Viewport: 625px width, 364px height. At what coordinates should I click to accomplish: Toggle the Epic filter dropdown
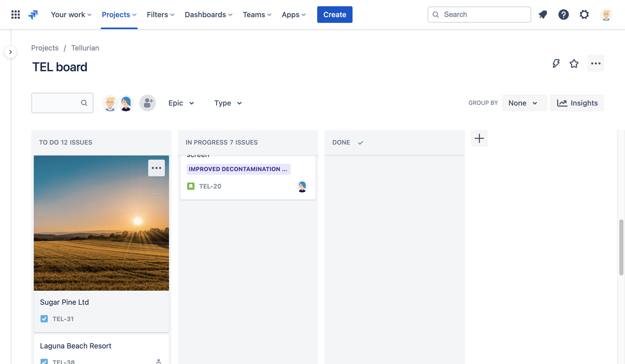tap(181, 103)
